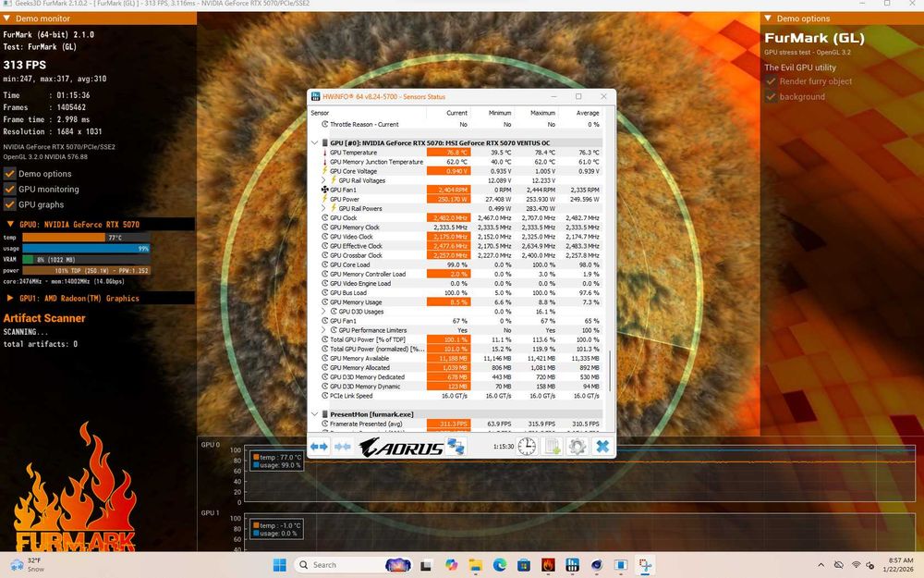Expand GPU D3D Usages row
Image resolution: width=924 pixels, height=578 pixels.
pyautogui.click(x=323, y=312)
